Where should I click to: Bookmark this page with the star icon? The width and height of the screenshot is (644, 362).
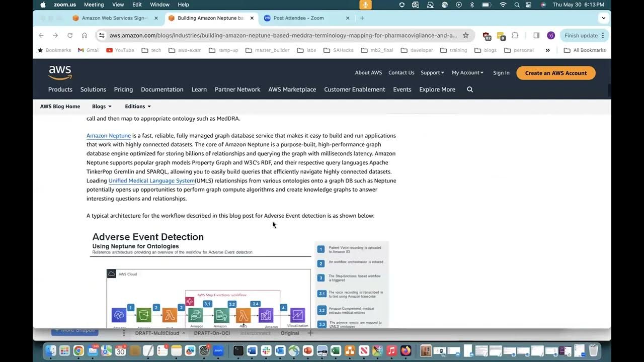[x=465, y=35]
